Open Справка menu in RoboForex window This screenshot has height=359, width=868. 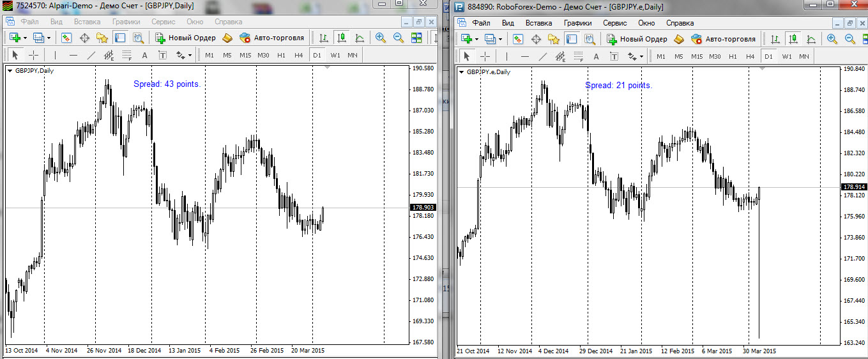[680, 22]
